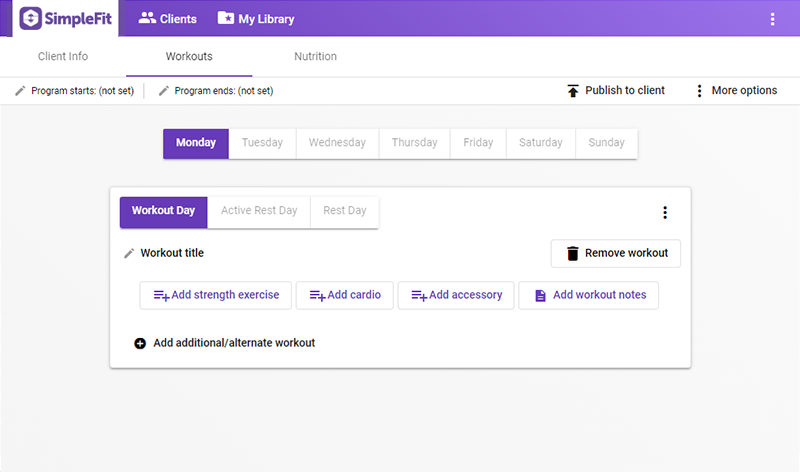Open the top-right three-dot app menu
800x472 pixels.
pyautogui.click(x=772, y=19)
